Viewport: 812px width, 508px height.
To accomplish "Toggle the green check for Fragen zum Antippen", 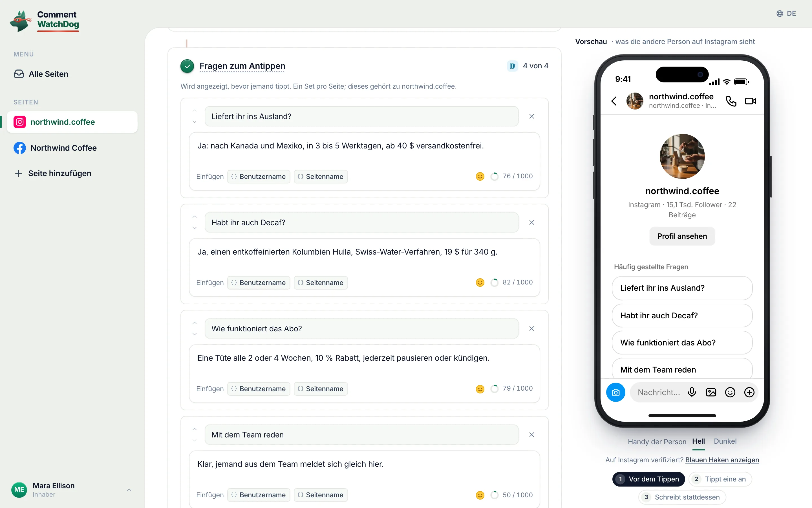I will [187, 66].
